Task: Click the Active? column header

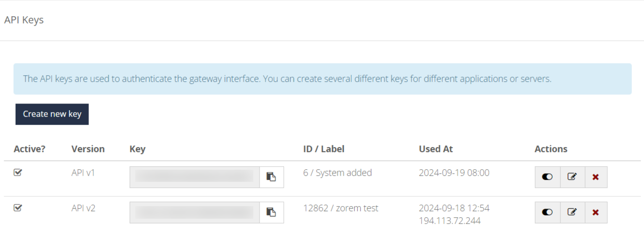Action: [29, 149]
